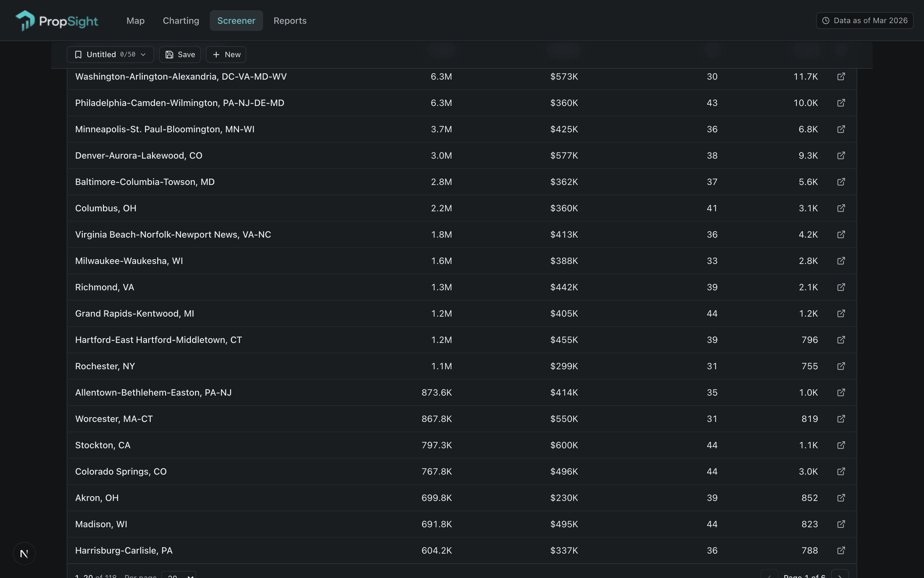Switch to the Charting tab
This screenshot has height=578, width=924.
tap(181, 21)
